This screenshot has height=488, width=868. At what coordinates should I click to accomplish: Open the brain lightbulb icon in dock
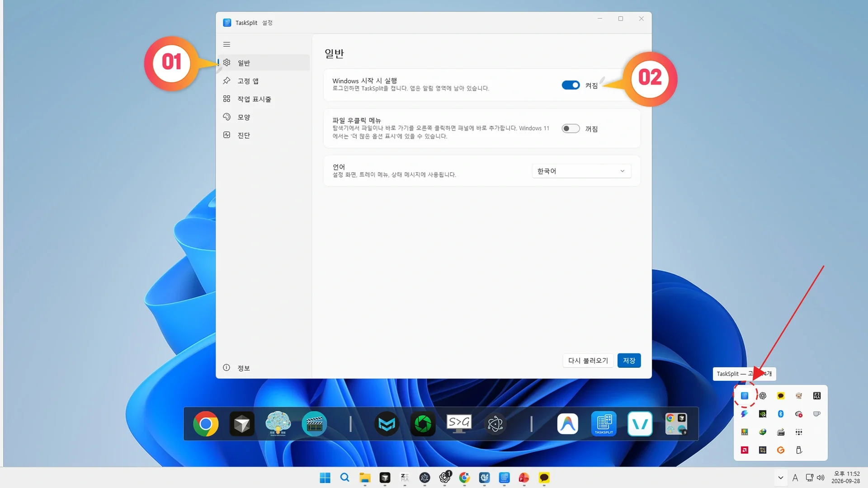coord(278,424)
